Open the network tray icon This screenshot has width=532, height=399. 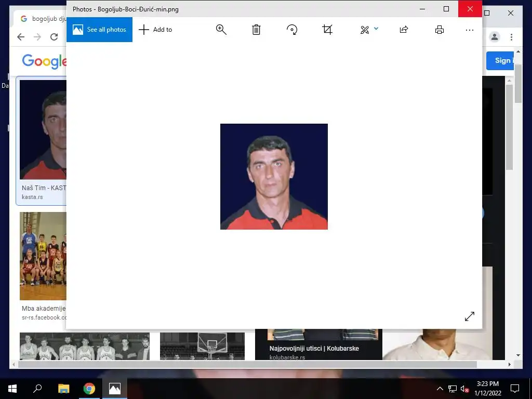coord(453,389)
